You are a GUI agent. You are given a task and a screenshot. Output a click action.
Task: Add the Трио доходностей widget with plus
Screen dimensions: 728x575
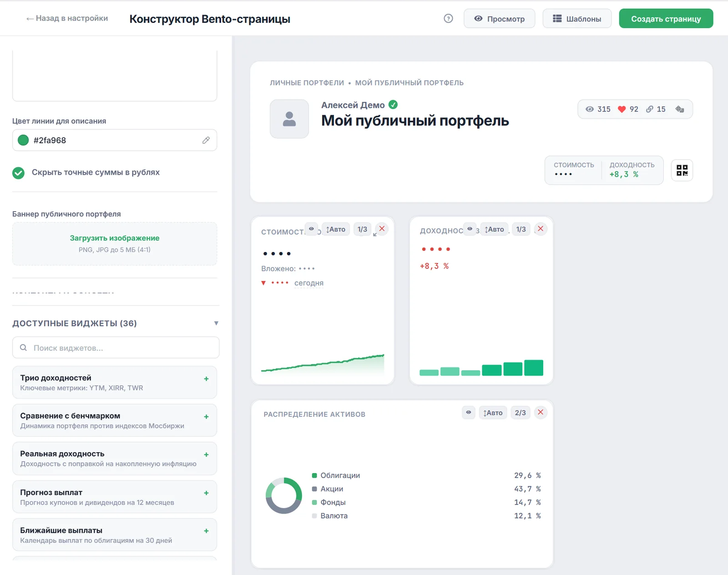tap(206, 378)
